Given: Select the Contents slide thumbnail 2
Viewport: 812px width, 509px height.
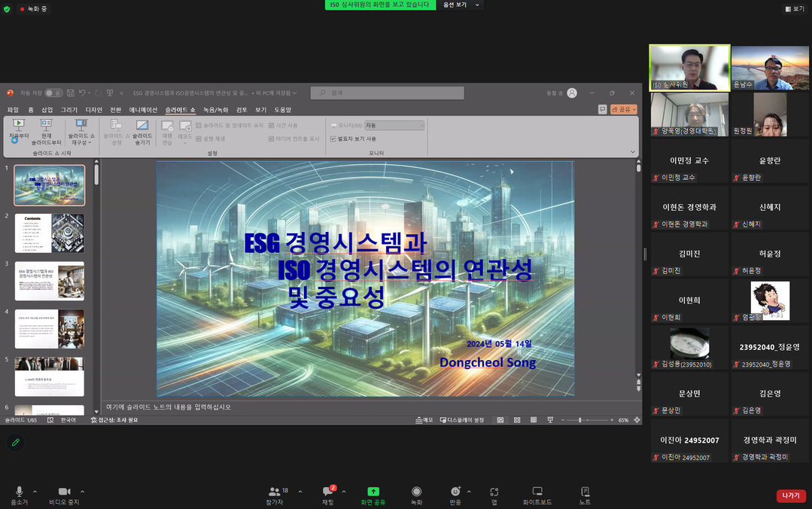Looking at the screenshot, I should click(x=50, y=233).
